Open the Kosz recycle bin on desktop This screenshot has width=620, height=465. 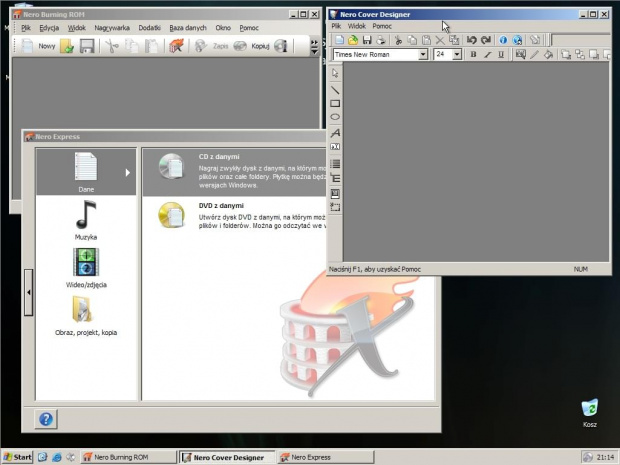590,410
